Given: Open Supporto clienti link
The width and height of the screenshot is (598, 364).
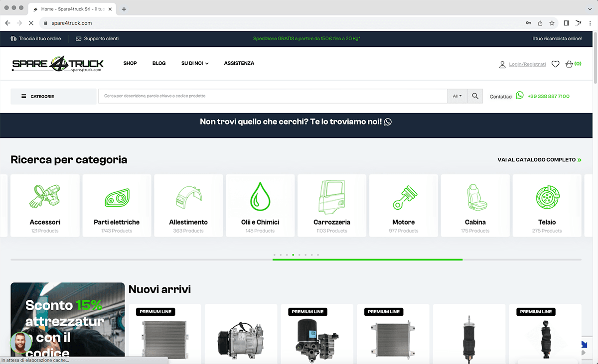Looking at the screenshot, I should point(97,39).
